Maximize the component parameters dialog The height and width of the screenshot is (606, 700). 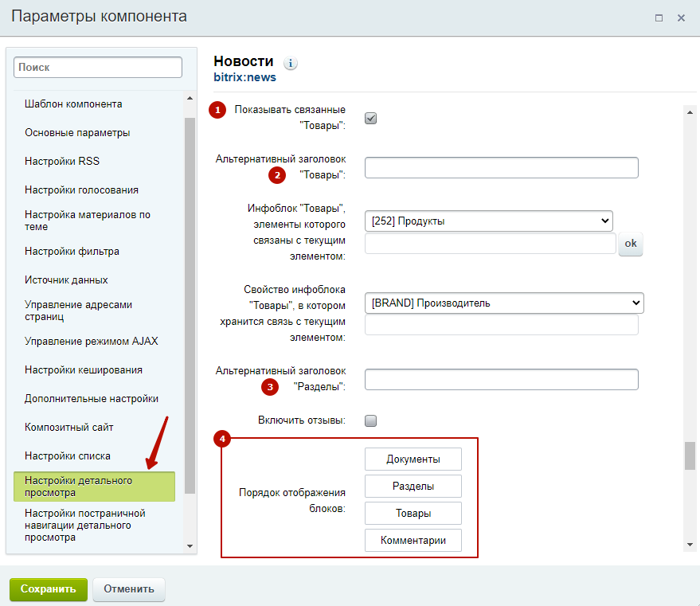click(x=659, y=18)
